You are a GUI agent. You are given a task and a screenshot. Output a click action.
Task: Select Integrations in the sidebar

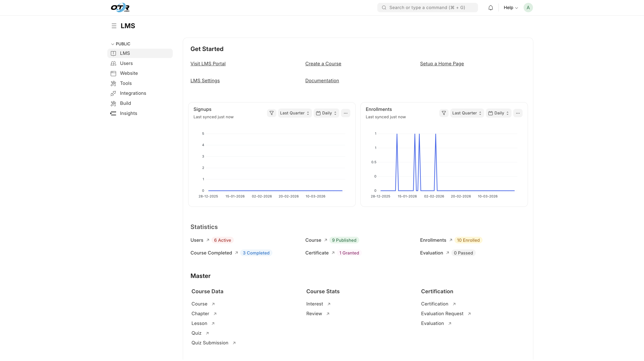(x=133, y=93)
